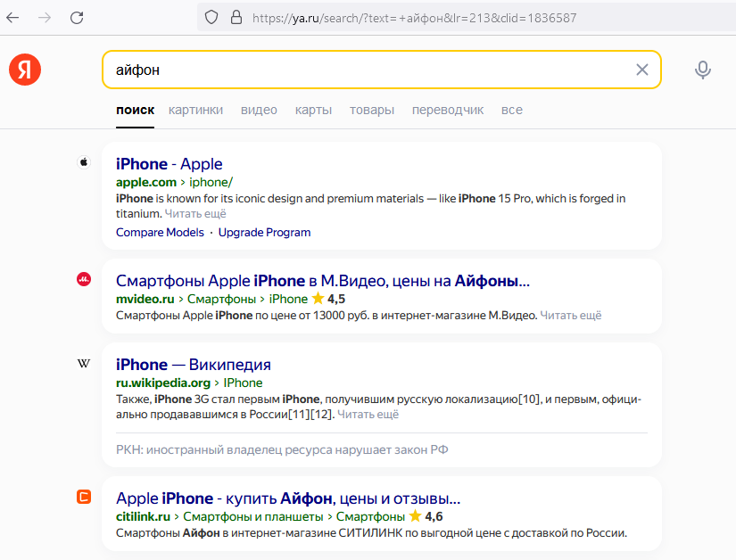Screen dimensions: 736x560
Task: Open the карты tab
Action: 313,110
